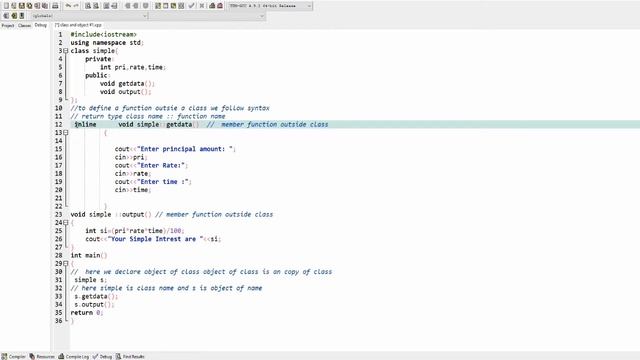Click the green bookmark icon on second toolbar row

coord(14,16)
